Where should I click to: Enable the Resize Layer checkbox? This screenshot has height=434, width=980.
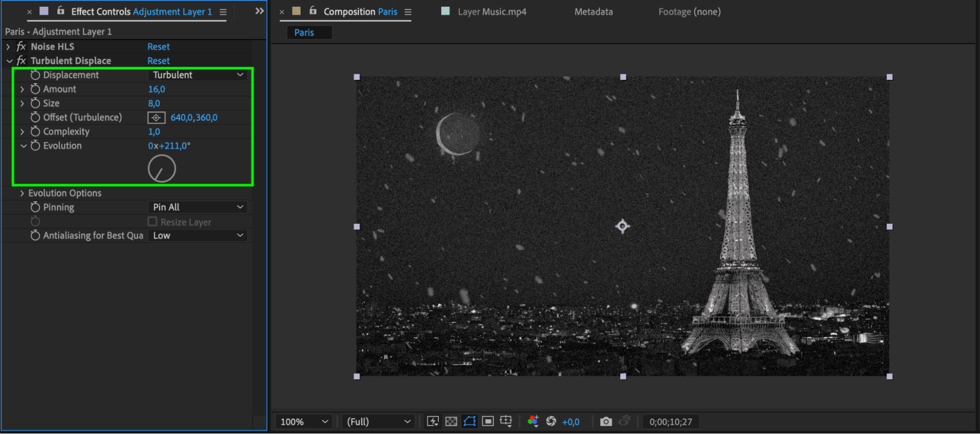click(x=152, y=222)
